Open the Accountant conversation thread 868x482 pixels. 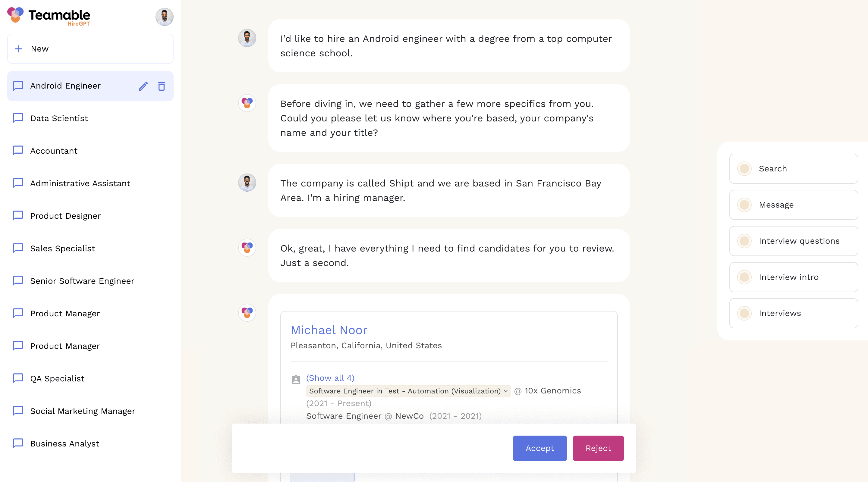click(53, 150)
